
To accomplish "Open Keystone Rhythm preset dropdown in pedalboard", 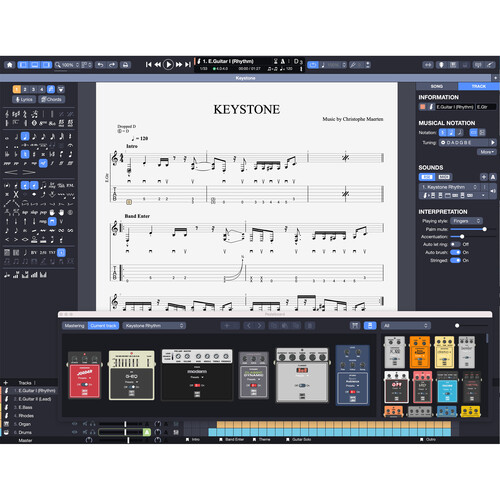I will (154, 326).
